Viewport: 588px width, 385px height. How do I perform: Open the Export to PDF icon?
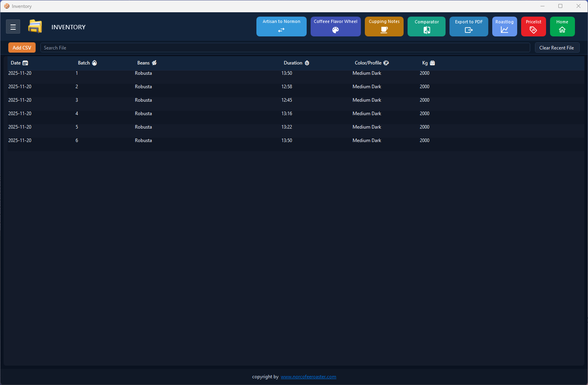tap(469, 30)
